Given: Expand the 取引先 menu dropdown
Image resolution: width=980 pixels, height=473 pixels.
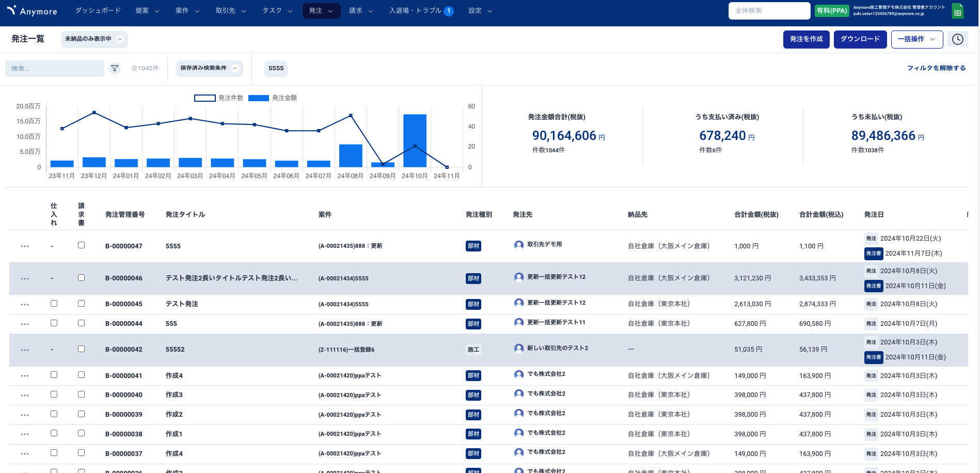Looking at the screenshot, I should point(231,11).
